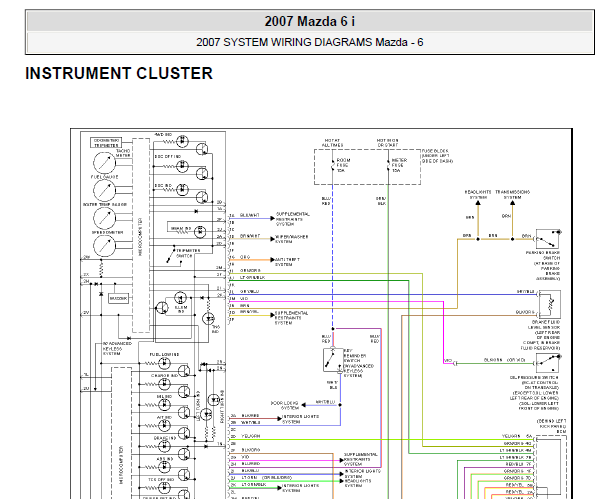Click the brake fluid level sensor description
The image size is (606, 499).
[x=540, y=335]
